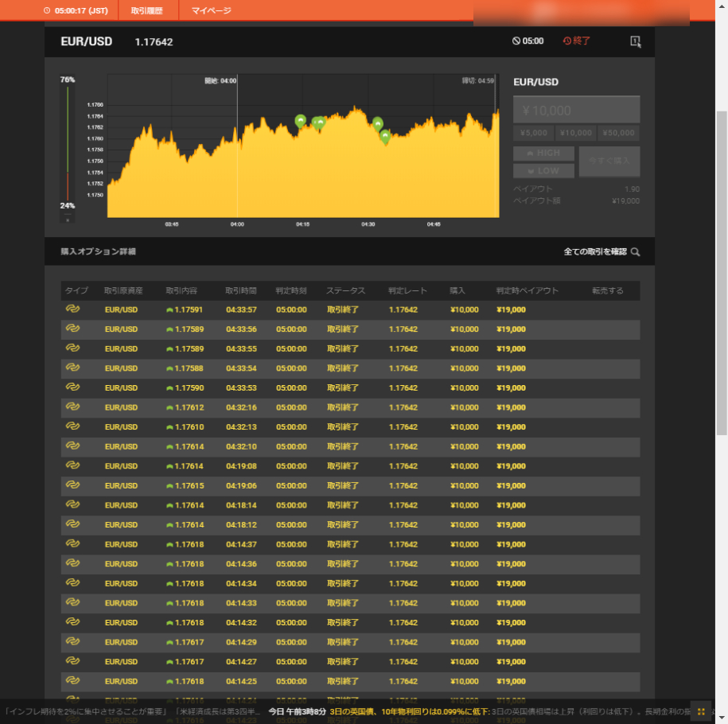Screen dimensions: 728x724
Task: Click type icon of the 04:14:34 trade row
Action: 72,582
